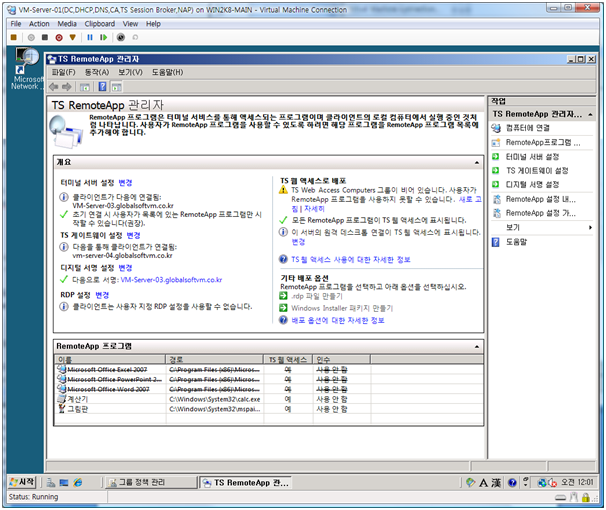Image resolution: width=606 pixels, height=510 pixels.
Task: Click Windows Installer 패키지 만들기 option
Action: pos(342,308)
